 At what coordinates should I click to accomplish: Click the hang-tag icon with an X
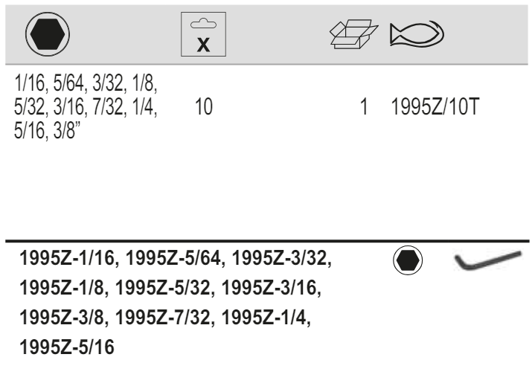pos(203,36)
